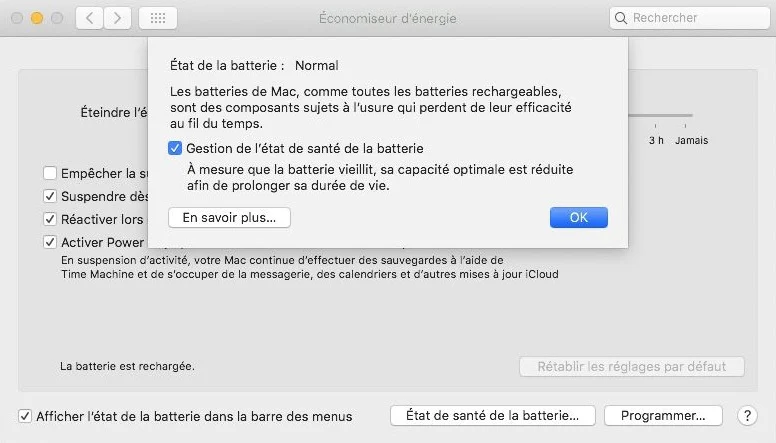Uncheck Gestion de l'état de santé de la batterie
This screenshot has height=443, width=776.
175,148
